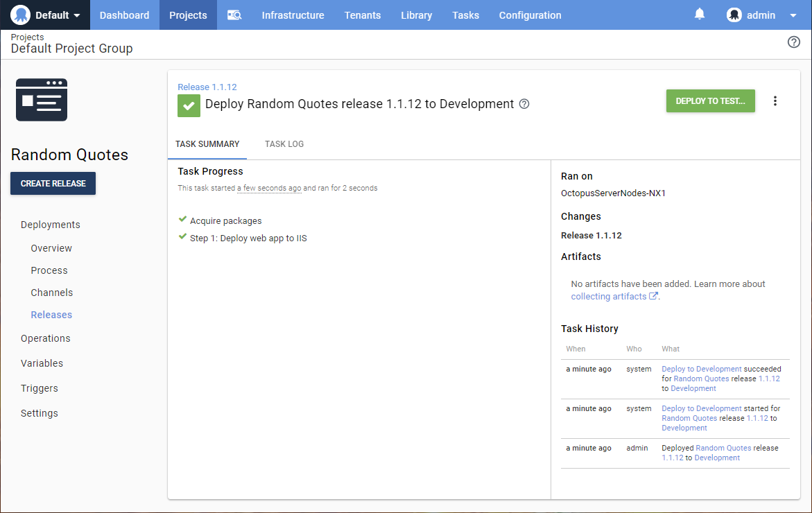Switch to the Task Log tab

(284, 144)
